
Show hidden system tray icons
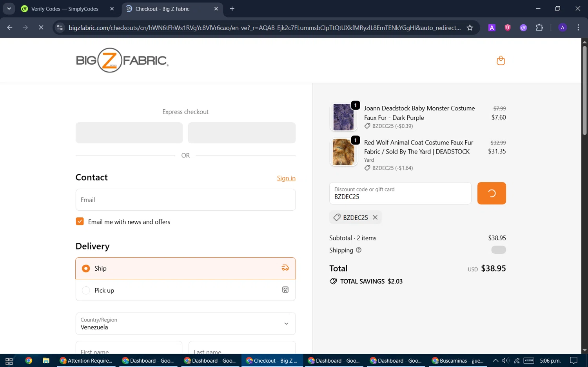[x=495, y=361]
